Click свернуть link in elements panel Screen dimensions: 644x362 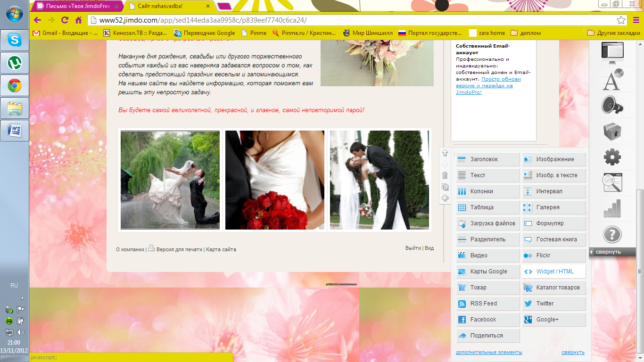(x=573, y=352)
